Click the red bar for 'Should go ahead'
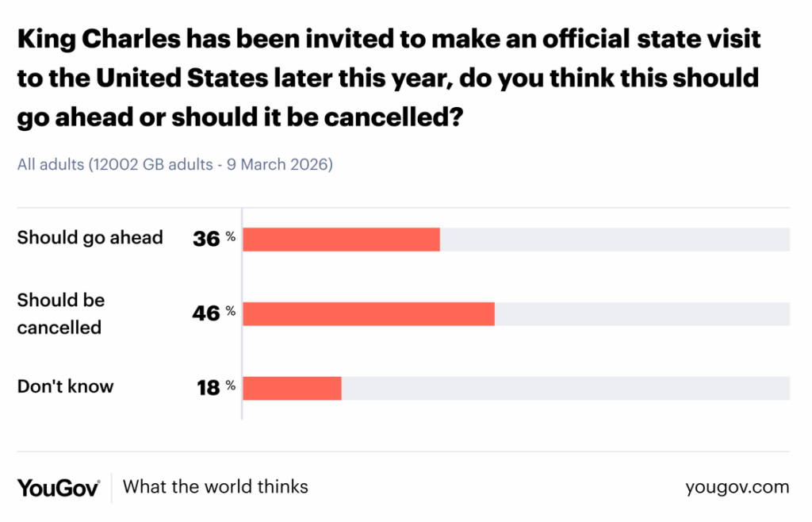This screenshot has height=522, width=812. click(x=341, y=239)
